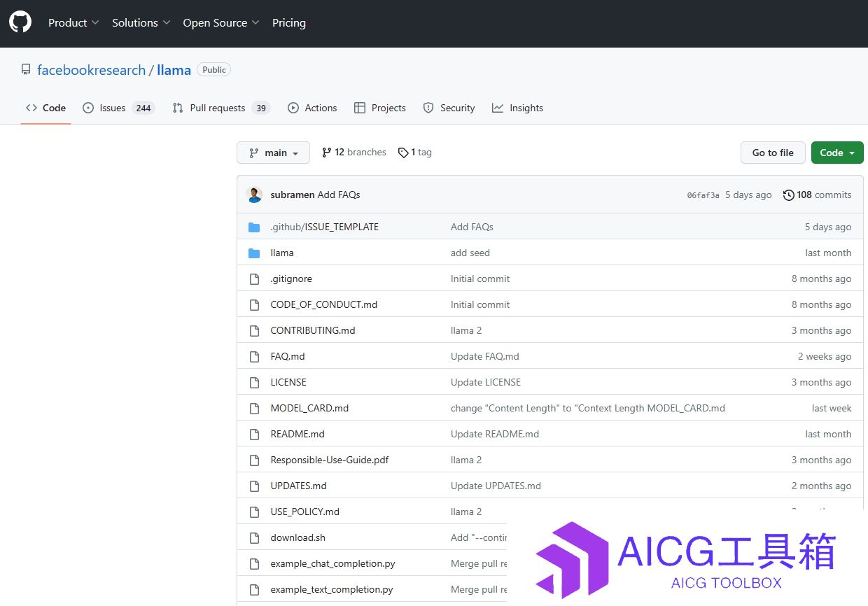Click the file icon for UPDATES.md
The image size is (868, 606).
click(255, 486)
